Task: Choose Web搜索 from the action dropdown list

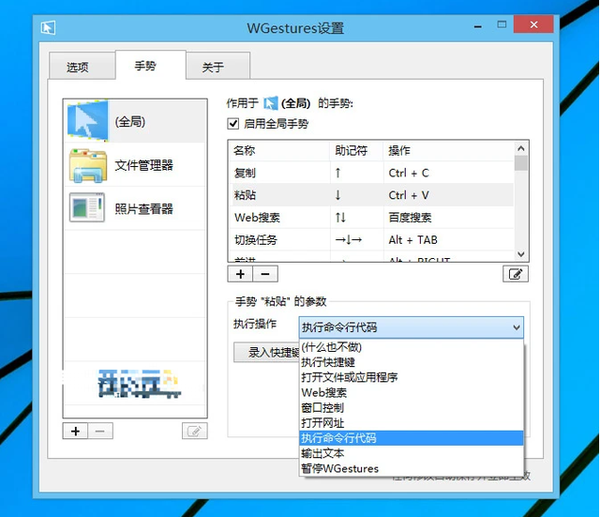Action: [x=411, y=393]
